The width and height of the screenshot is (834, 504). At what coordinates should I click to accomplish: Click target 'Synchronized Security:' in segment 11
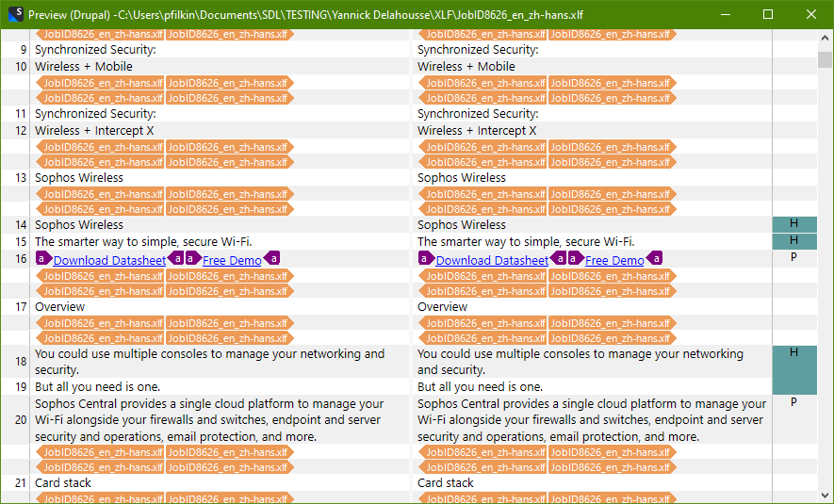click(478, 113)
